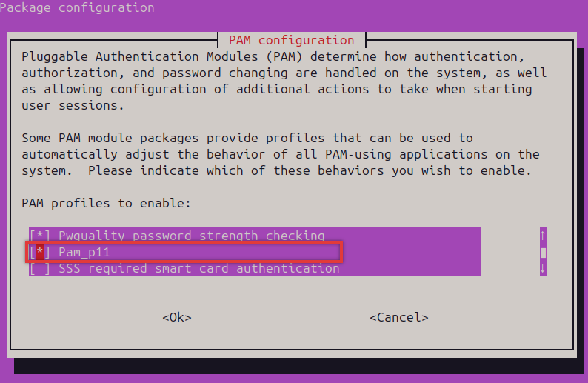
Task: Click the blank space right of 'Pam_p11' row
Action: coord(222,252)
